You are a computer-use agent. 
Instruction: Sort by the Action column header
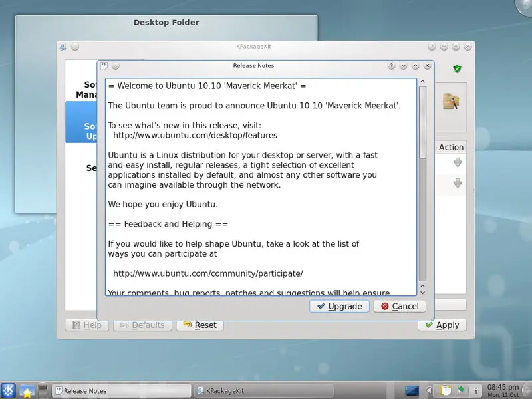[451, 147]
